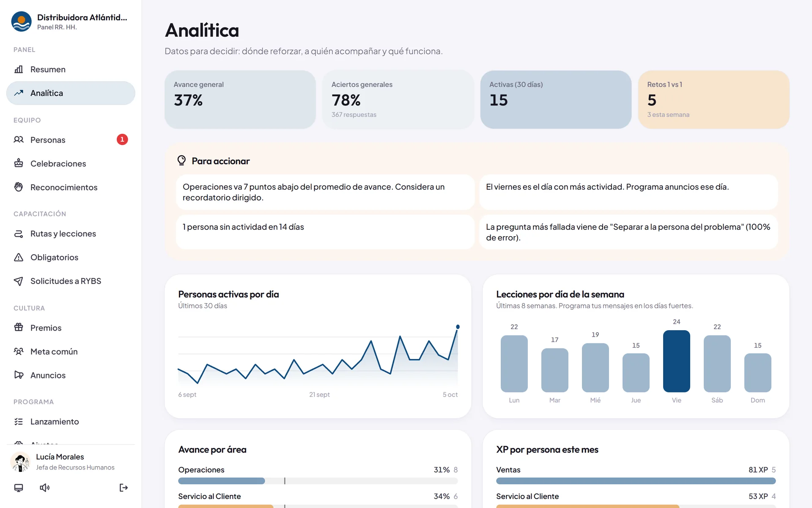Click the viernes más actividad suggestion

click(x=628, y=192)
